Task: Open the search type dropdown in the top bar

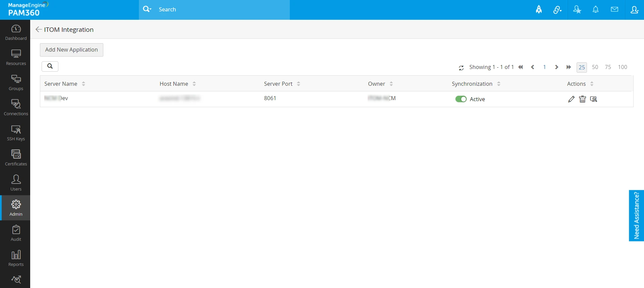Action: [x=147, y=9]
